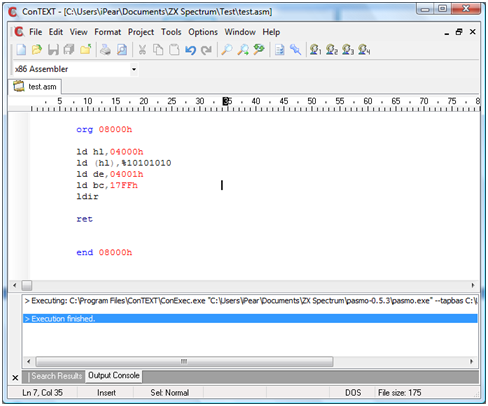488x406 pixels.
Task: Undo last edit icon
Action: click(190, 50)
